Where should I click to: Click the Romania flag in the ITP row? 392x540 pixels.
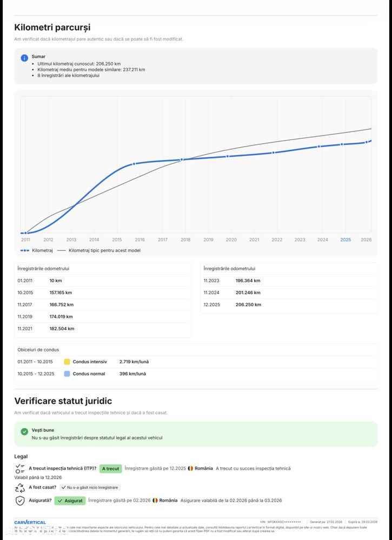(190, 468)
